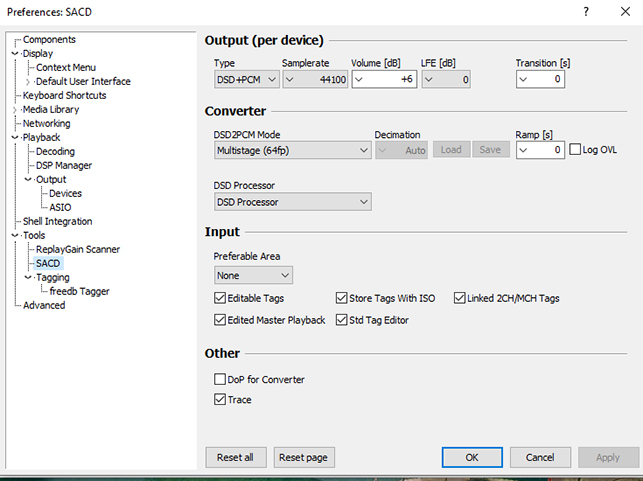Open the DSP Manager page
The width and height of the screenshot is (643, 481).
(x=64, y=165)
